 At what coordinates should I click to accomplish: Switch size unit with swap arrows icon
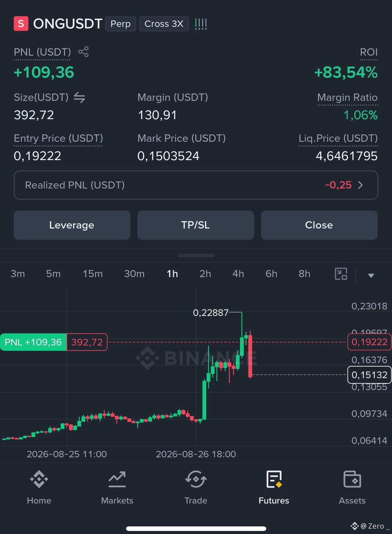pyautogui.click(x=79, y=97)
